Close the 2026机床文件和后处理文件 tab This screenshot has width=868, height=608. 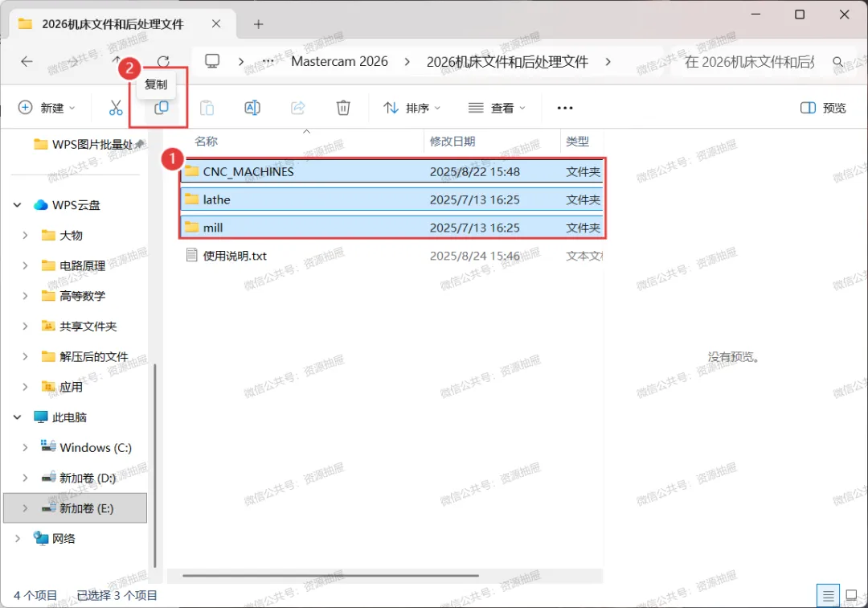click(x=216, y=24)
